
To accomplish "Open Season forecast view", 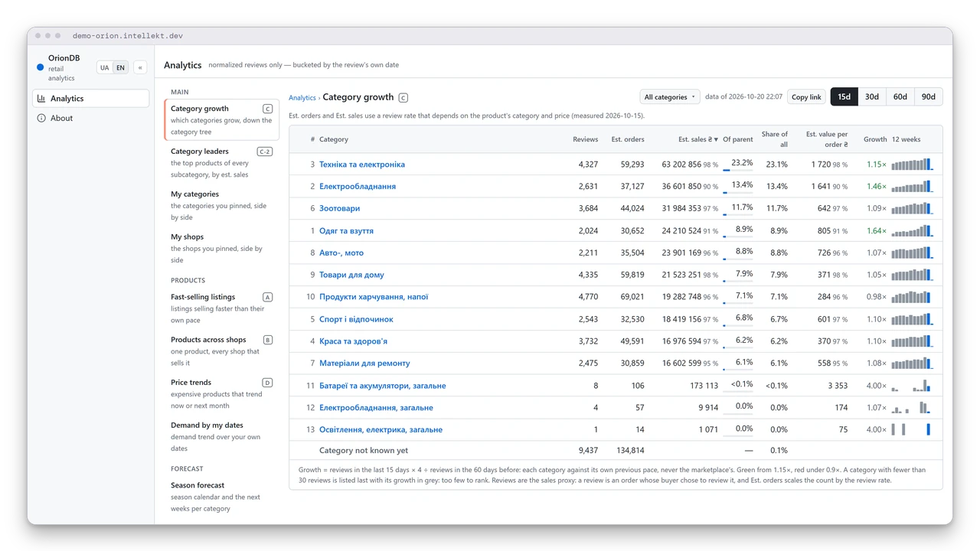I will [221, 496].
